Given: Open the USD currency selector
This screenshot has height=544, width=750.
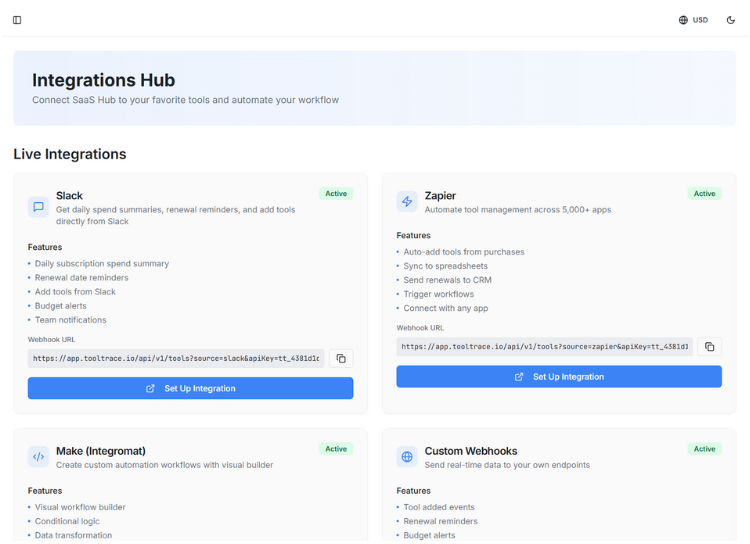Looking at the screenshot, I should click(693, 20).
